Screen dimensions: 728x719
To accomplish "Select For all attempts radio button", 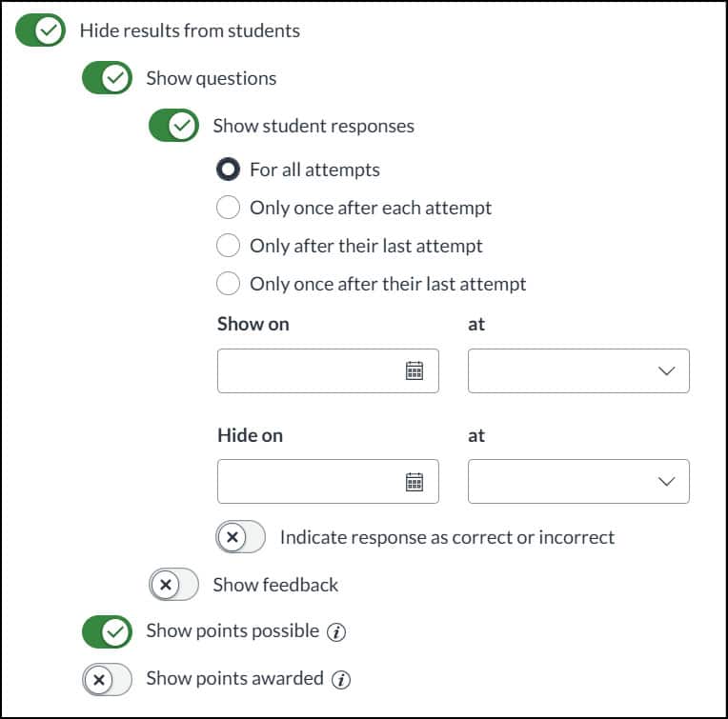I will 229,170.
